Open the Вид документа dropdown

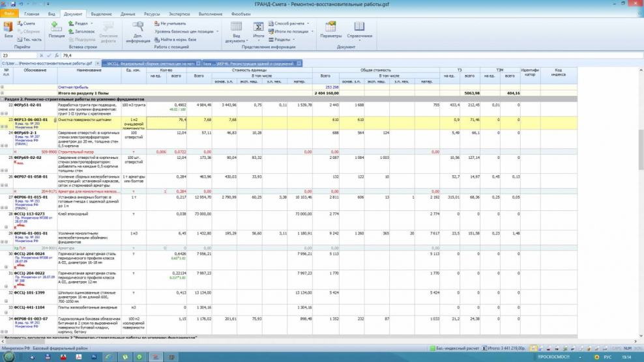pyautogui.click(x=236, y=38)
